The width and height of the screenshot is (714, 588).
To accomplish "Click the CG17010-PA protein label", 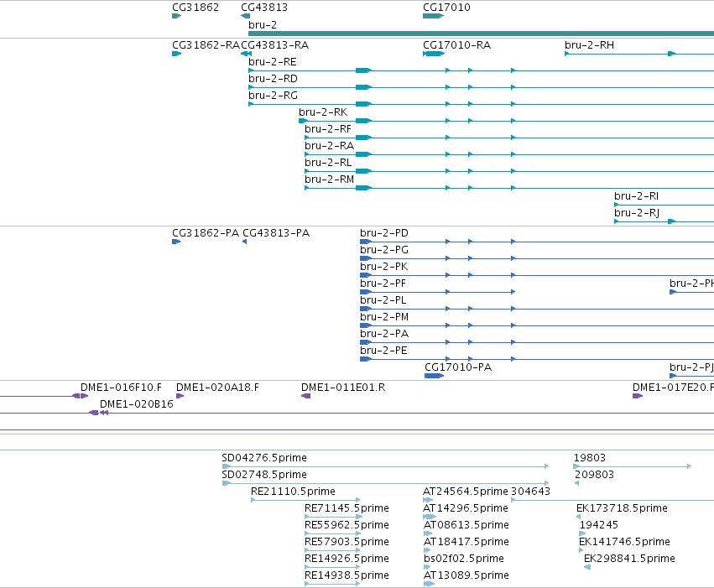I will tap(458, 367).
